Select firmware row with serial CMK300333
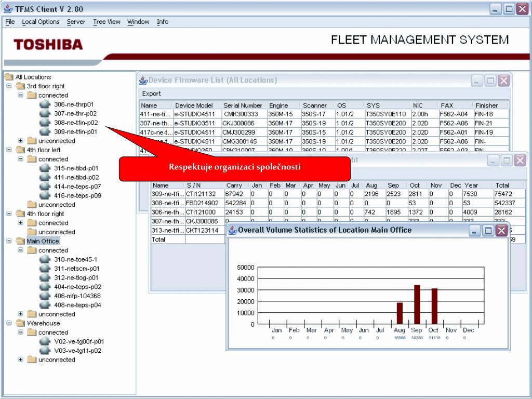The image size is (532, 399). coord(324,114)
